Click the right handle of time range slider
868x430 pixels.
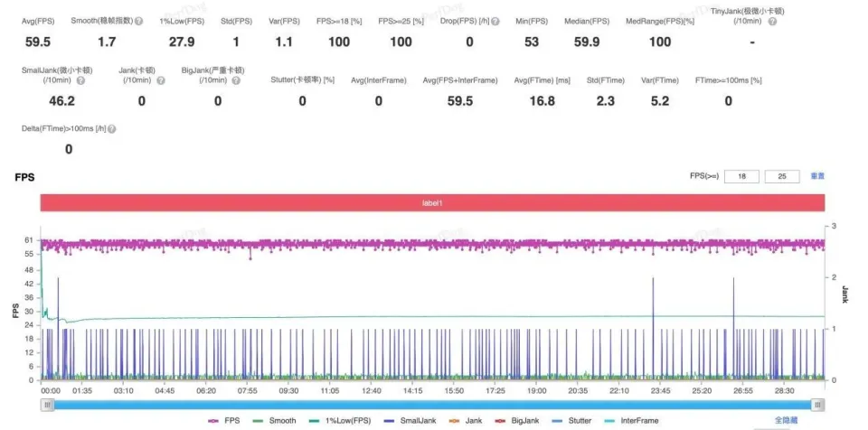[x=818, y=405]
